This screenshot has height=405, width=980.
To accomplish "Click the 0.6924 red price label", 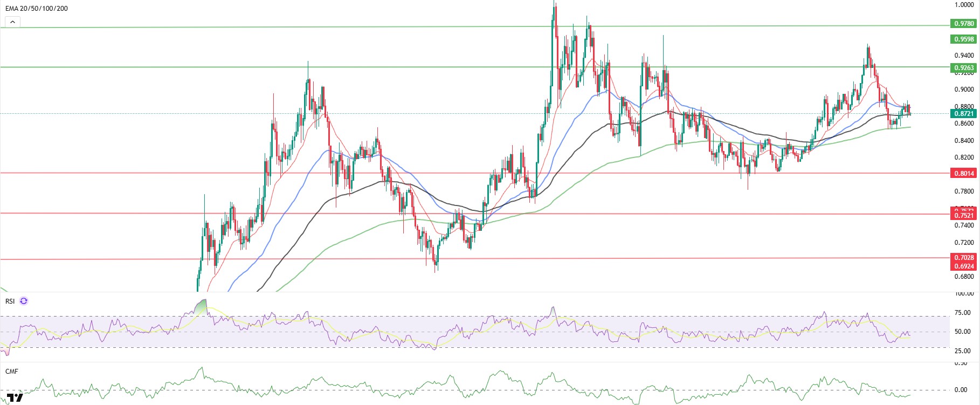I will 963,266.
